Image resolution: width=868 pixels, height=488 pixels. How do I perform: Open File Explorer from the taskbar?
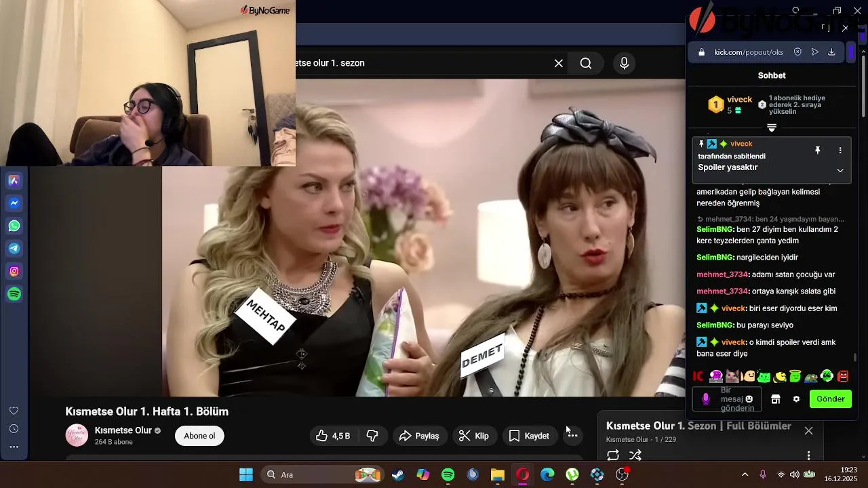[498, 474]
